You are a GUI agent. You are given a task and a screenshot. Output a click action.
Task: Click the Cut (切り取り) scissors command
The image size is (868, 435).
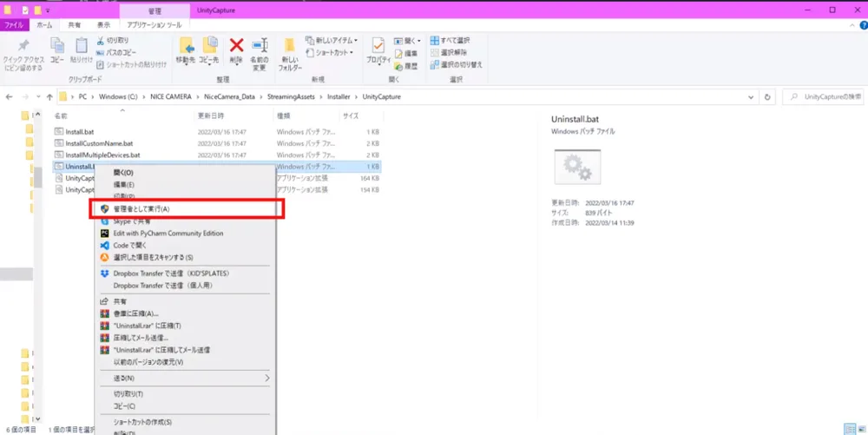[113, 41]
